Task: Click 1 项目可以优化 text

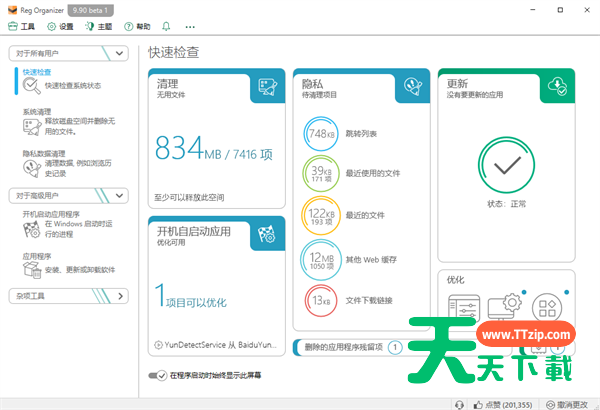Action: (191, 296)
